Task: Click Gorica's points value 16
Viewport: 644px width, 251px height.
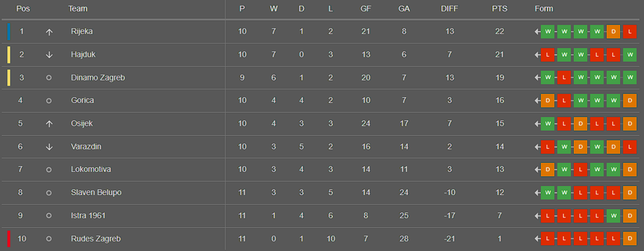Action: [x=500, y=100]
